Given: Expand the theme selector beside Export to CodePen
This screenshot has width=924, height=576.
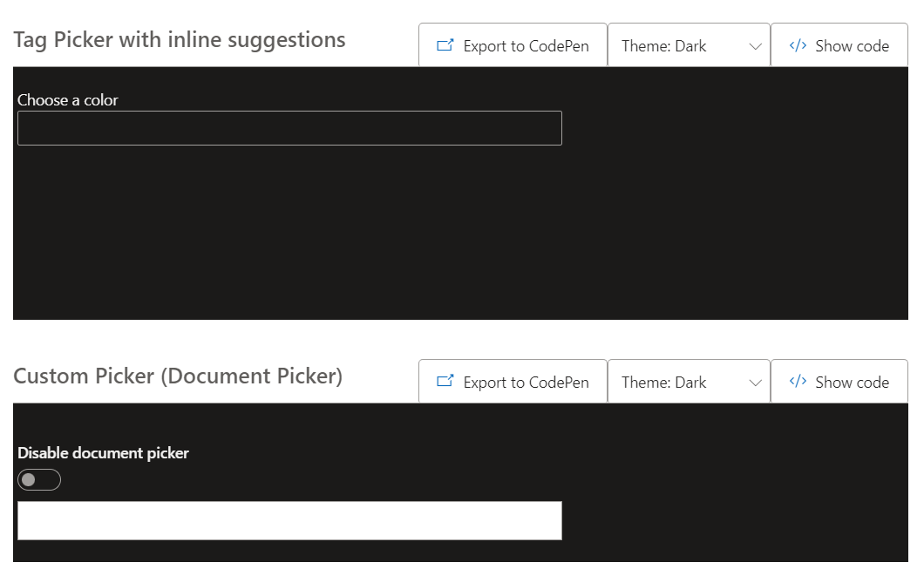Looking at the screenshot, I should [x=689, y=44].
